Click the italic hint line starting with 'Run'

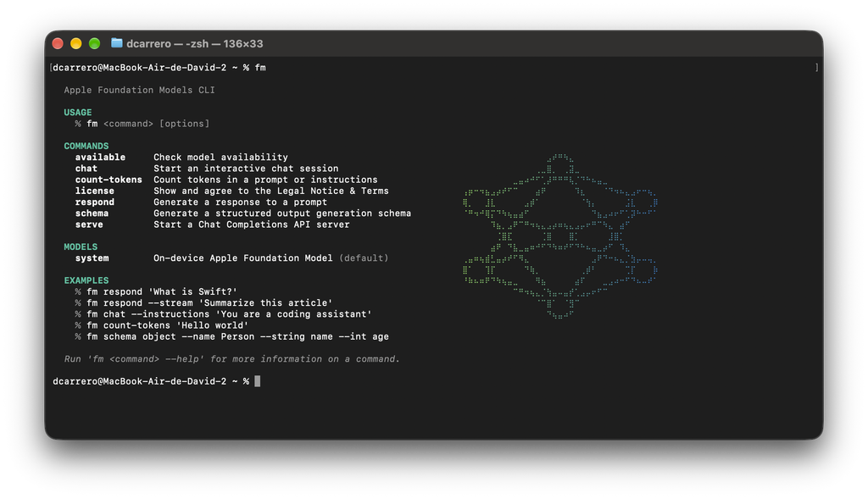coord(232,359)
